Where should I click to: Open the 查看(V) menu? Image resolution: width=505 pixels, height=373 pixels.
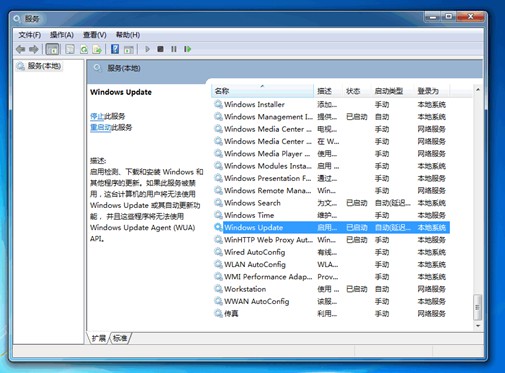(95, 35)
